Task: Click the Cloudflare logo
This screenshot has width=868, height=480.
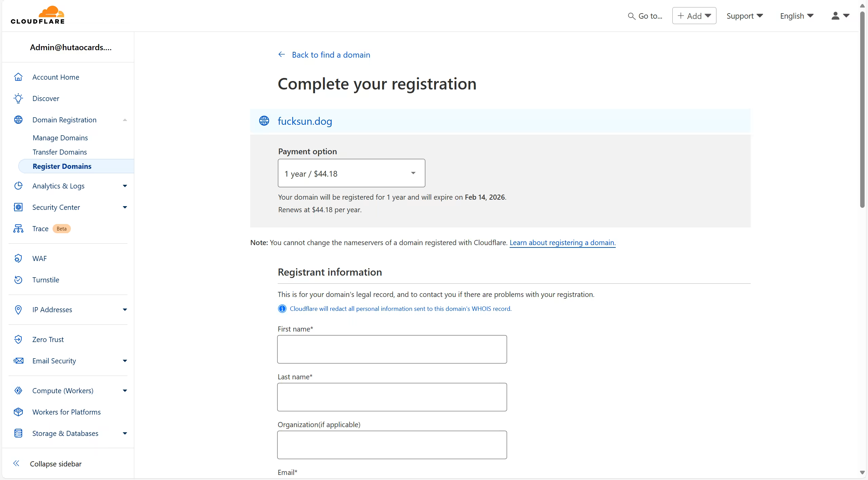Action: tap(38, 15)
